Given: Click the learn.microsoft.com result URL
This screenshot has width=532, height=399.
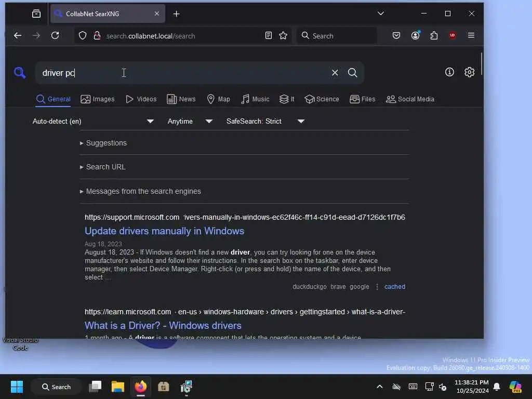Looking at the screenshot, I should tap(245, 312).
